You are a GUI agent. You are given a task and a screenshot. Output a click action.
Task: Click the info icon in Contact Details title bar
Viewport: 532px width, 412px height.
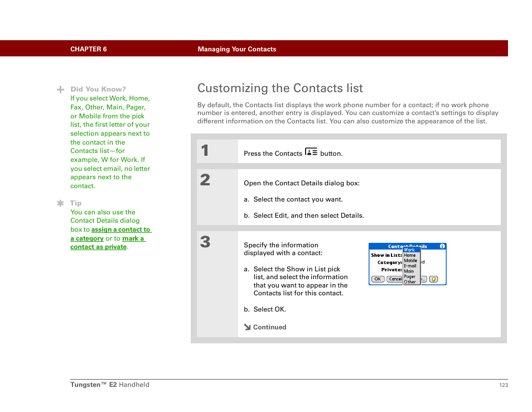[442, 246]
